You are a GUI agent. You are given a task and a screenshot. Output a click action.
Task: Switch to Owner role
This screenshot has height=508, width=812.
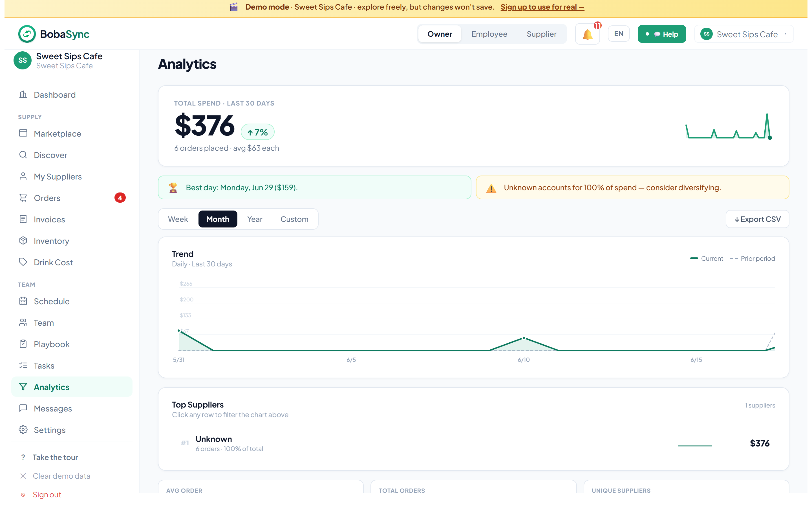(440, 34)
